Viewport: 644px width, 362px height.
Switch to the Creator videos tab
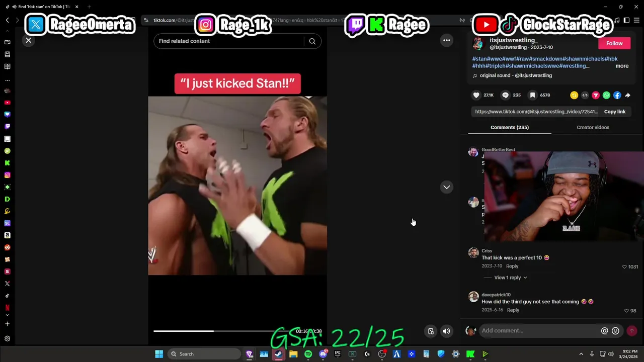(x=593, y=127)
